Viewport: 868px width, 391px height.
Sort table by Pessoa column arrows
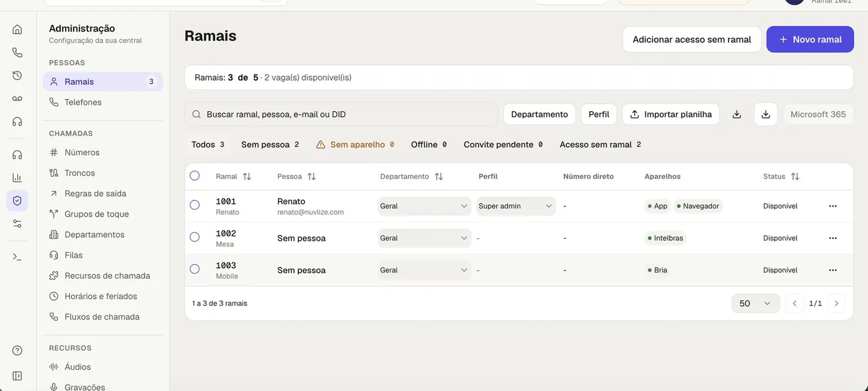pyautogui.click(x=311, y=176)
